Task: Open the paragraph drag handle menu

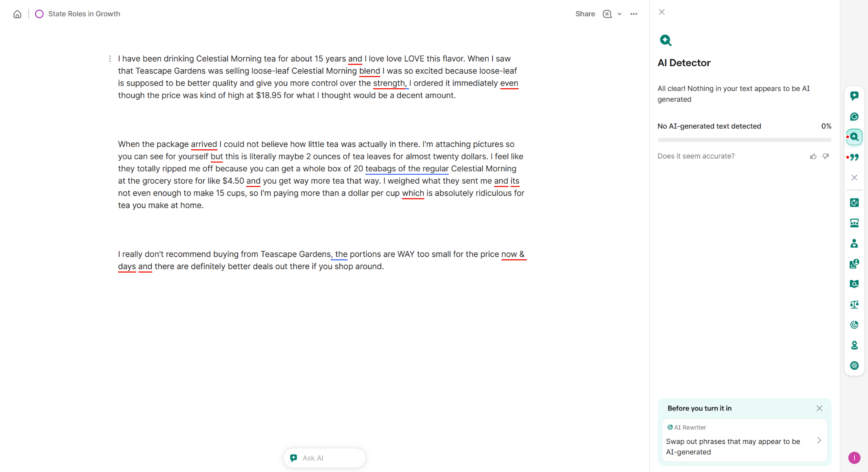Action: (110, 59)
